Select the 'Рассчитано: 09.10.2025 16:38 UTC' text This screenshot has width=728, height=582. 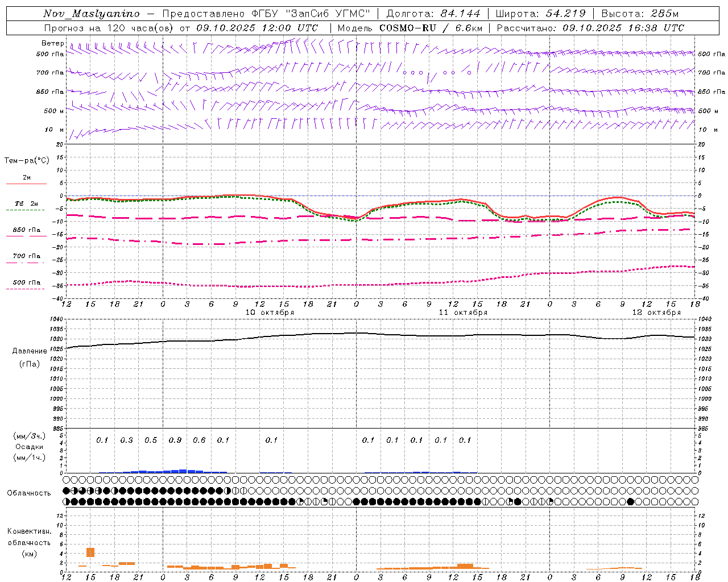point(590,28)
